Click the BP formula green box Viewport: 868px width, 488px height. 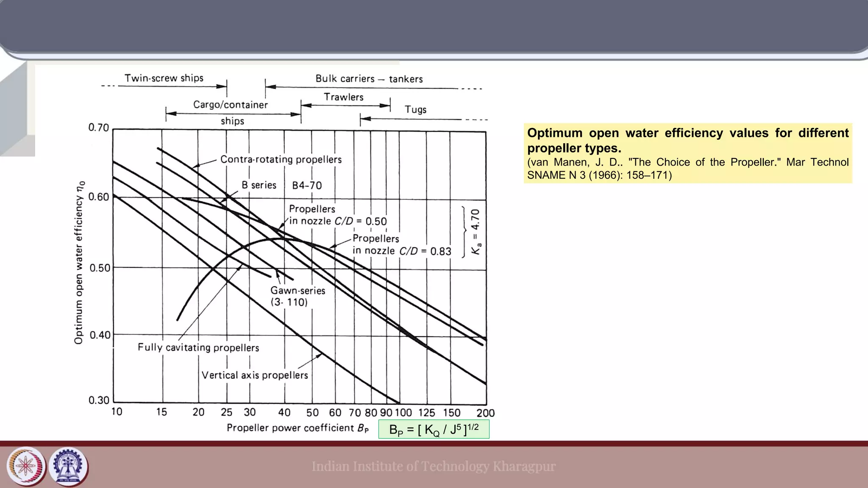point(434,429)
